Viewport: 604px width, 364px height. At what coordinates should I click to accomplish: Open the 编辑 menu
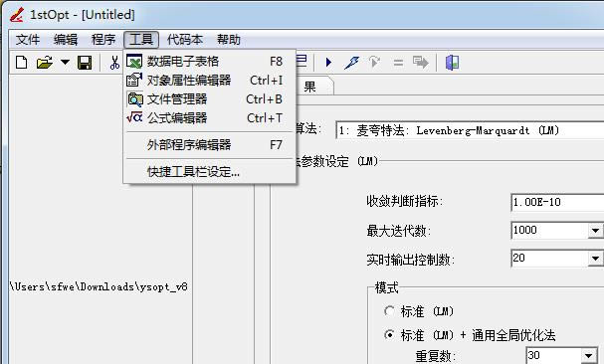[x=66, y=40]
